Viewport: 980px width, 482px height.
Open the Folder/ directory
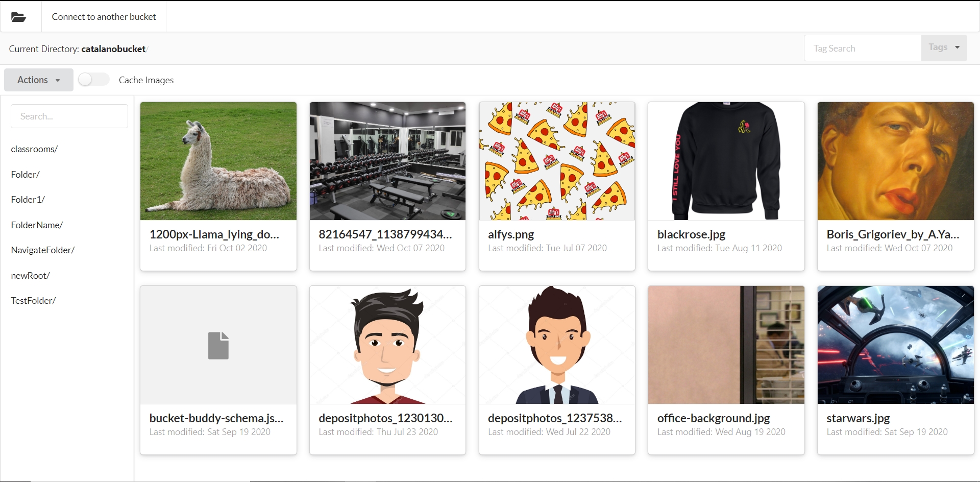(25, 175)
